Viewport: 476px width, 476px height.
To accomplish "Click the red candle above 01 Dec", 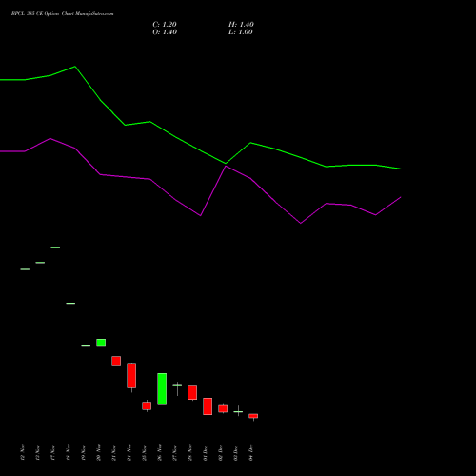I will [208, 407].
